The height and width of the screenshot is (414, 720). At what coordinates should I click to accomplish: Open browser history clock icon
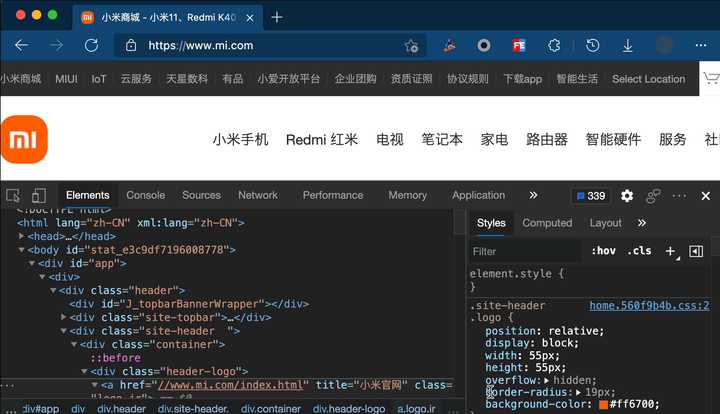pyautogui.click(x=592, y=45)
